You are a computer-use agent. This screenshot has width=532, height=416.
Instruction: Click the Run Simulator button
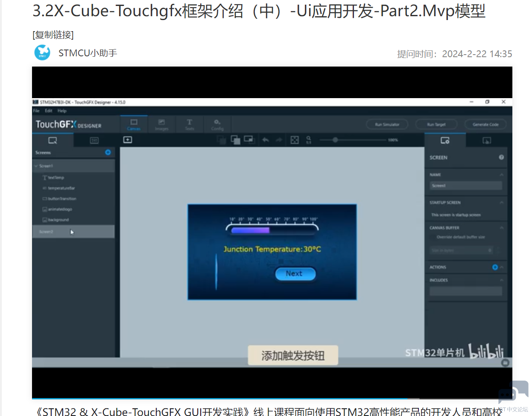click(387, 125)
